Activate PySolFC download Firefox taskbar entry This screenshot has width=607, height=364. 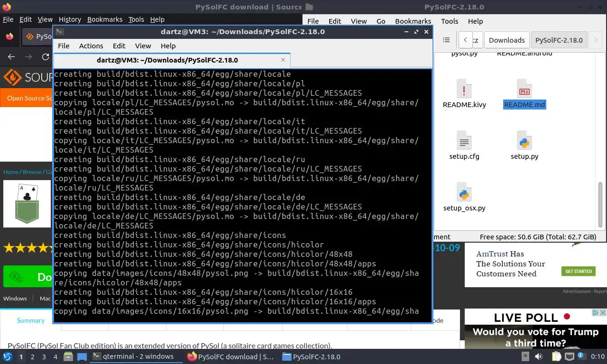pos(231,356)
